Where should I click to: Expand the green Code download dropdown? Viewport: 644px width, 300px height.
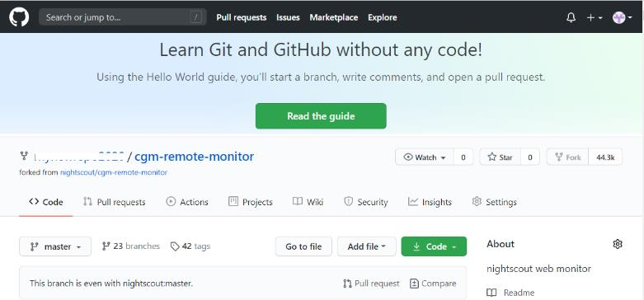(434, 246)
